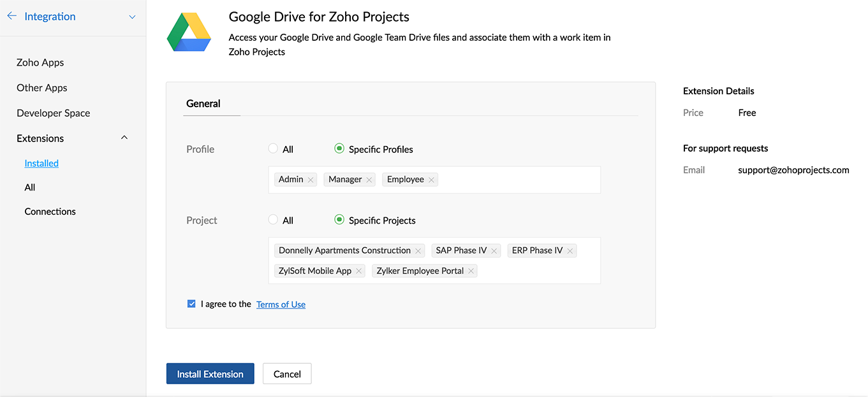Click the Donnelly Apartments Construction tag label

344,250
